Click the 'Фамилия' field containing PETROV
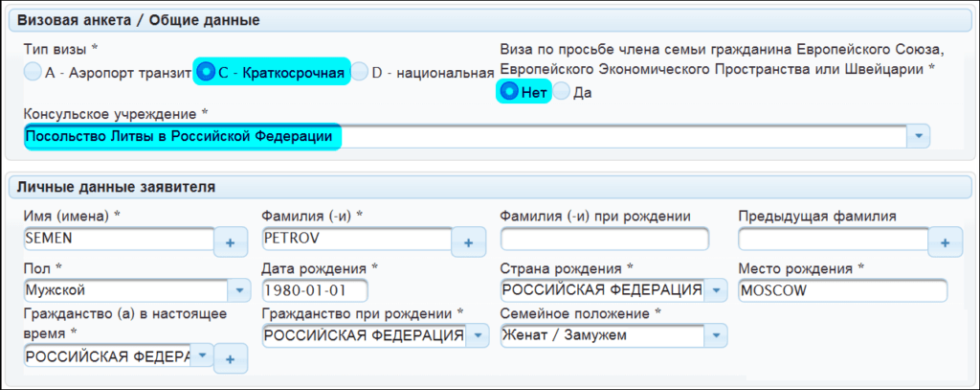This screenshot has width=980, height=390. pos(357,239)
